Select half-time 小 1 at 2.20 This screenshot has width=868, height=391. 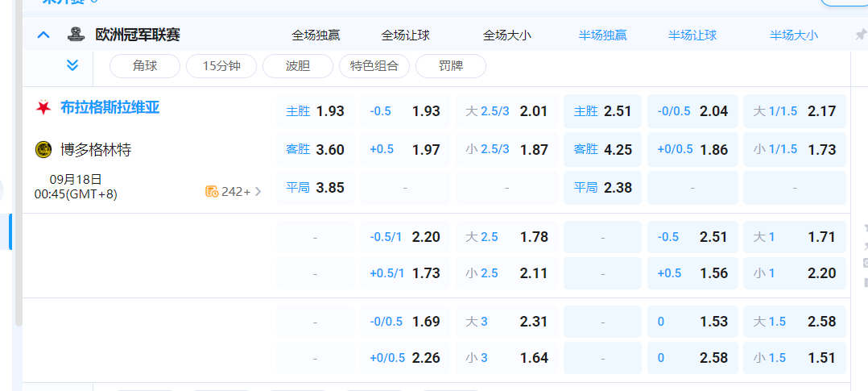[795, 273]
